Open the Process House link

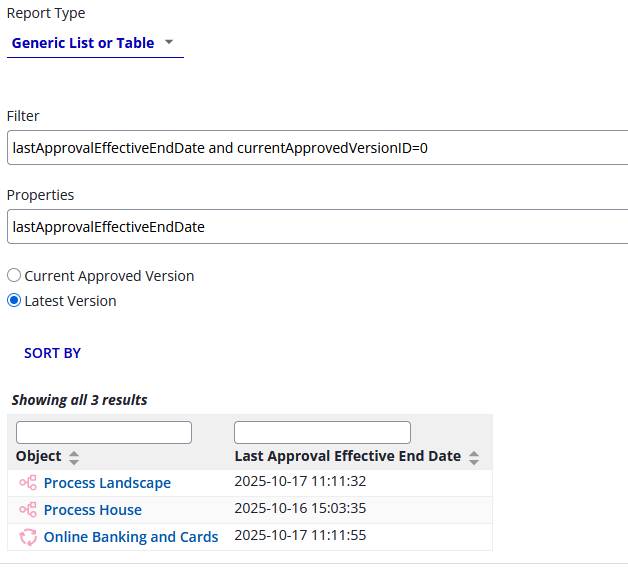93,510
